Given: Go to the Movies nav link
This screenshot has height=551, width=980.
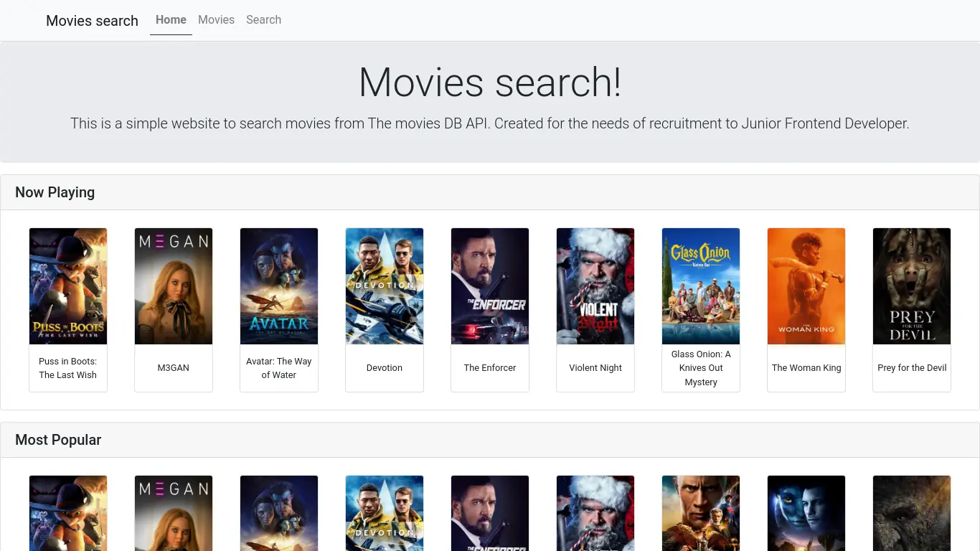Looking at the screenshot, I should pyautogui.click(x=216, y=20).
